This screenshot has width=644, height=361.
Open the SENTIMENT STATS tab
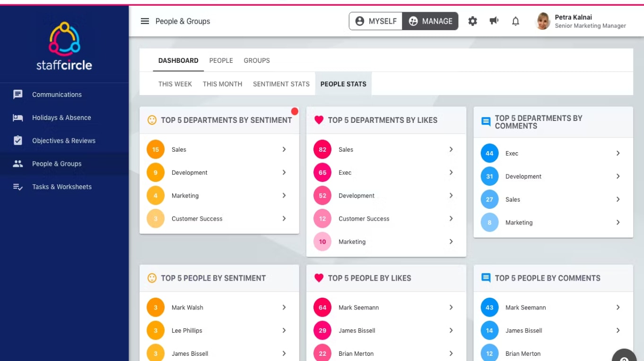(x=281, y=84)
